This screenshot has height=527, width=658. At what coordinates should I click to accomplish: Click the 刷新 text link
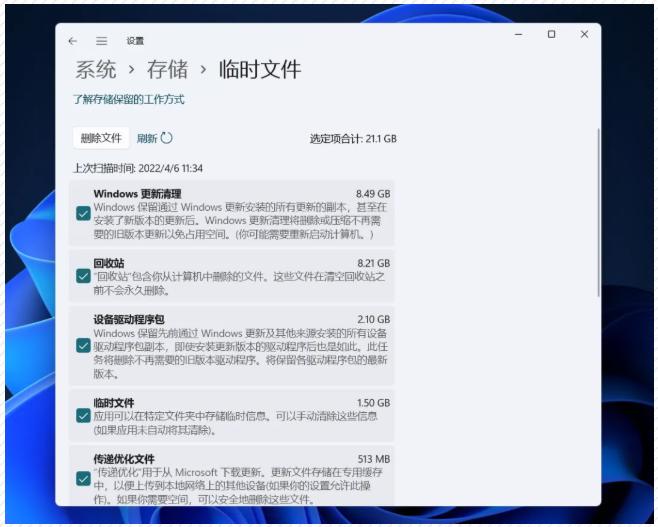(147, 138)
